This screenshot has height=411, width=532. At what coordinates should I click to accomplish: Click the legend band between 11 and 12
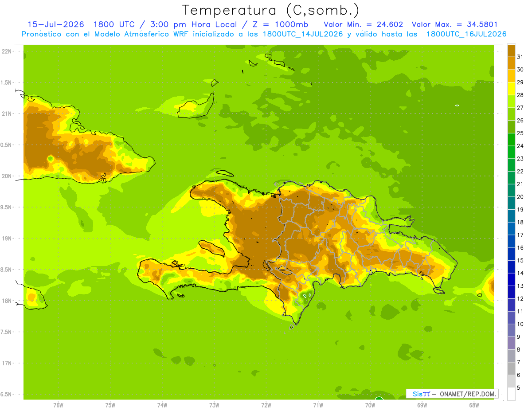[x=511, y=305]
